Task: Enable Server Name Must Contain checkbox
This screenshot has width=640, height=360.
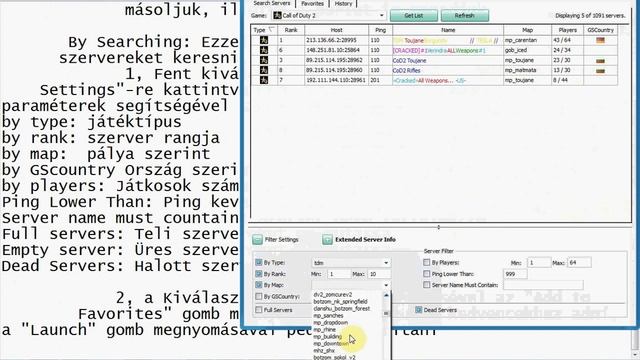Action: [x=427, y=285]
